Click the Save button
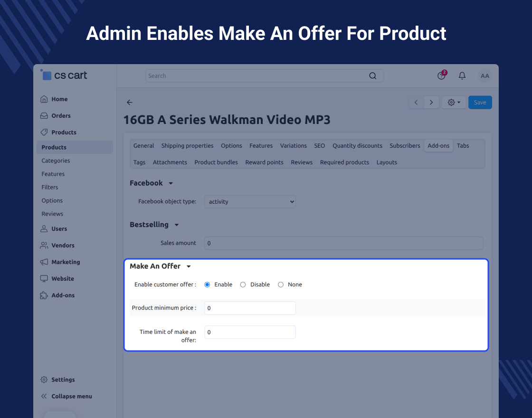532x418 pixels. (x=480, y=102)
